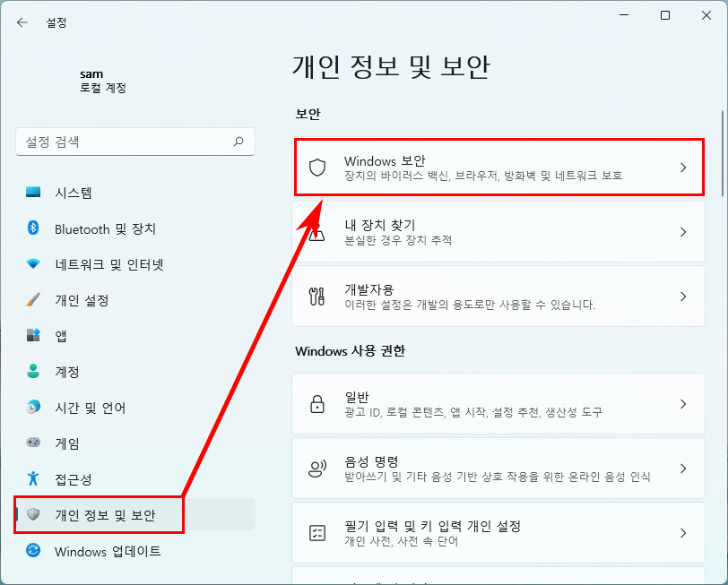Select 개인 정보 및 보안 sidebar item
Screen dimensions: 728x585
(x=135, y=514)
